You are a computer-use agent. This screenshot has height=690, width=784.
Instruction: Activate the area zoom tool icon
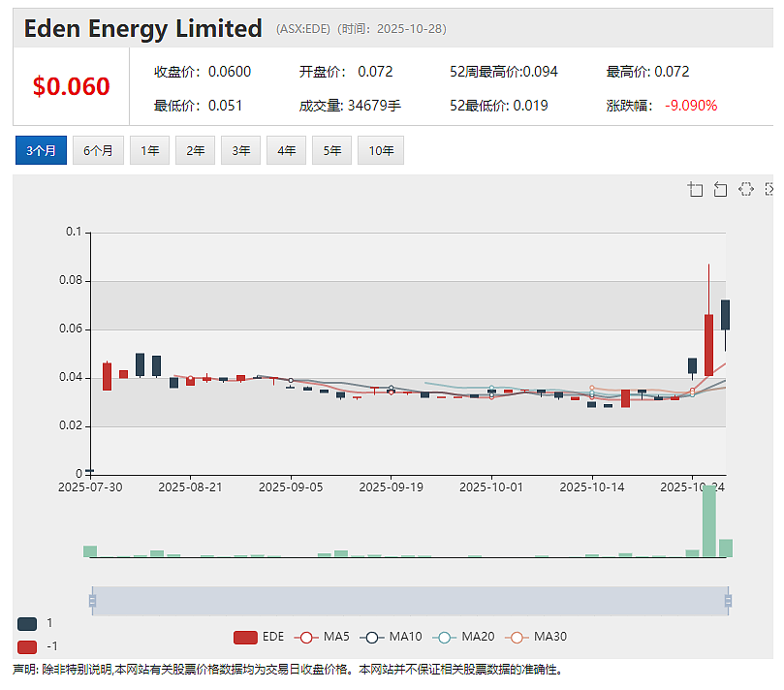[696, 190]
